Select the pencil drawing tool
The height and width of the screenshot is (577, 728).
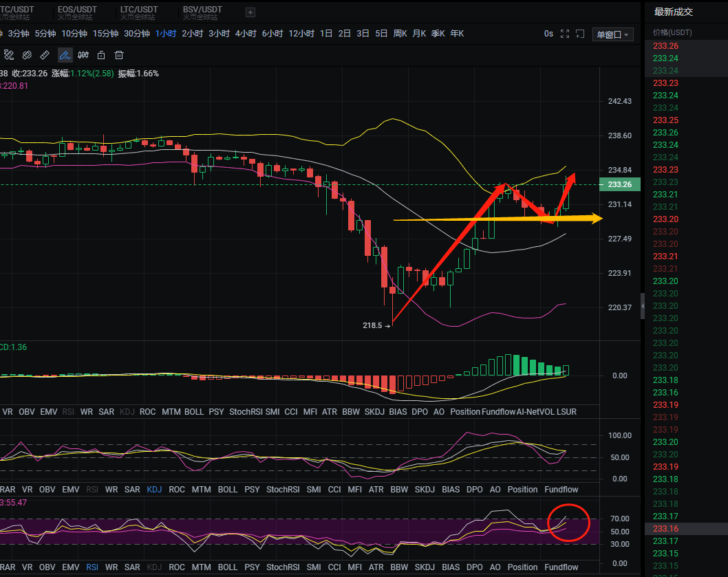click(x=65, y=55)
